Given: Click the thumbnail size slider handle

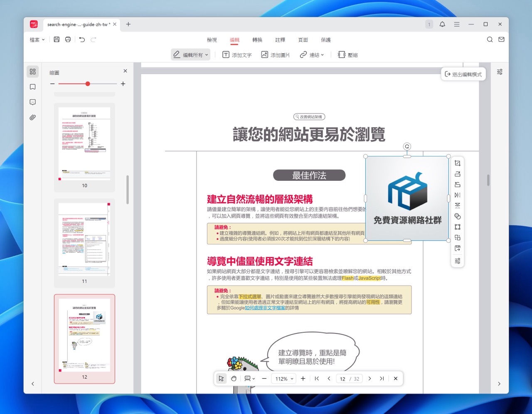Looking at the screenshot, I should [x=88, y=84].
